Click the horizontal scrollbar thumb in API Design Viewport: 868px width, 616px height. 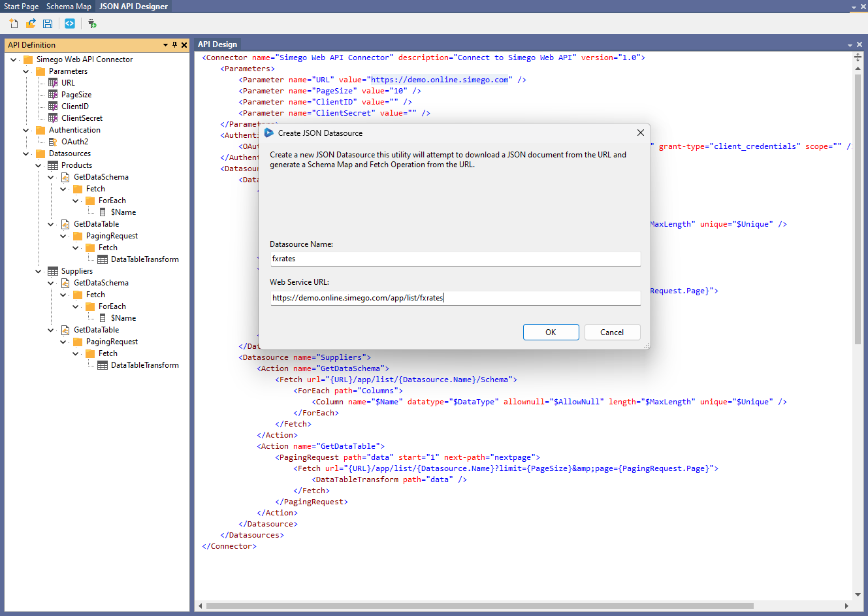[x=480, y=606]
